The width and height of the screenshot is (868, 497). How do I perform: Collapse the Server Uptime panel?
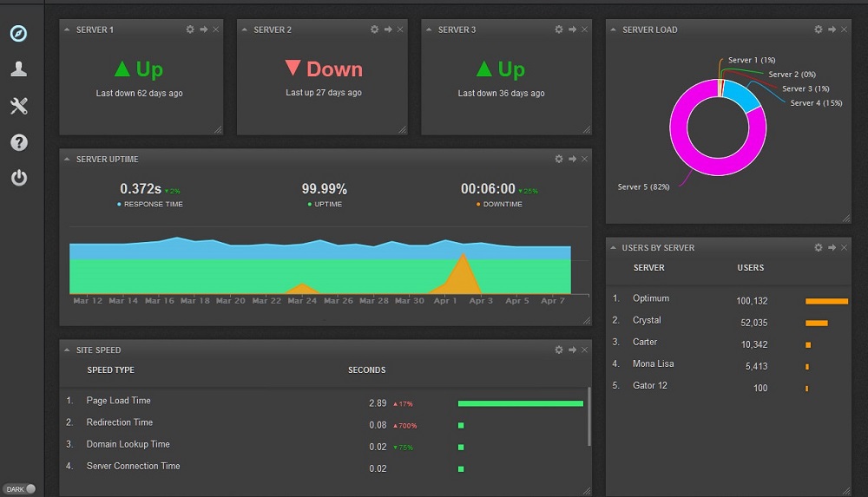tap(68, 160)
